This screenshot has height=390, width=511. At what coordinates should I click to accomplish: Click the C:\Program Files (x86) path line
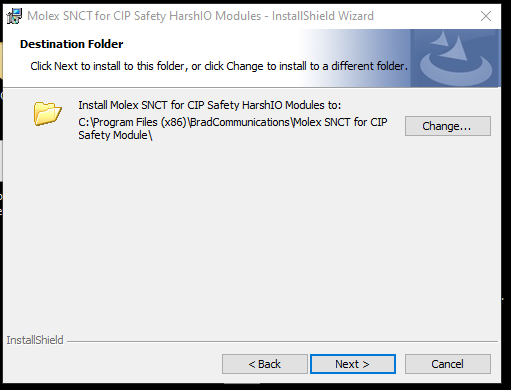pyautogui.click(x=233, y=122)
